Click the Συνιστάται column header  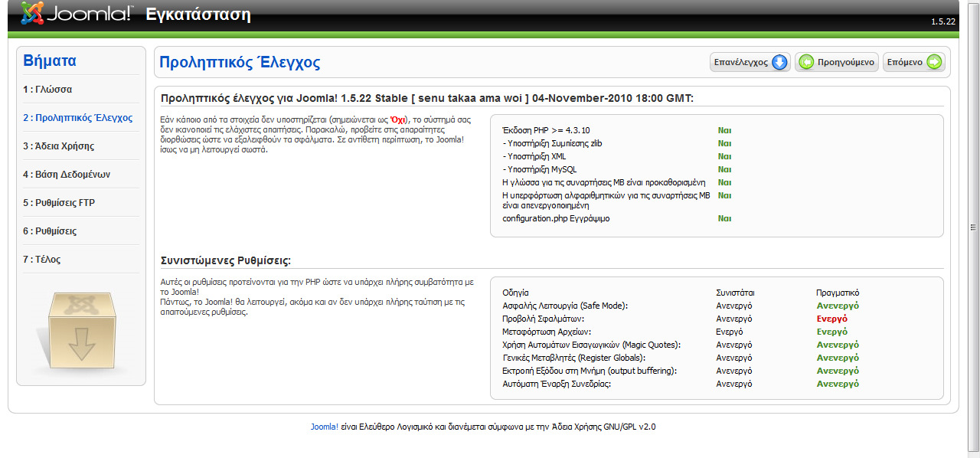(x=736, y=293)
